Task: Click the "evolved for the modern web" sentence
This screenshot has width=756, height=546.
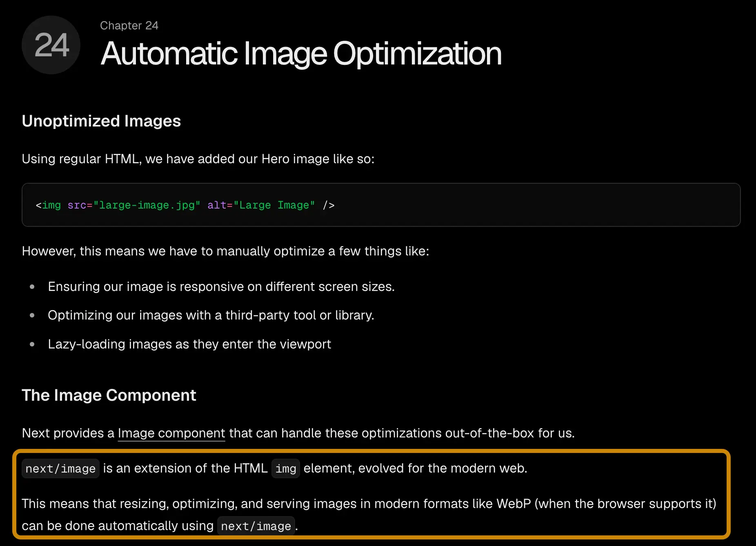Action: tap(274, 468)
